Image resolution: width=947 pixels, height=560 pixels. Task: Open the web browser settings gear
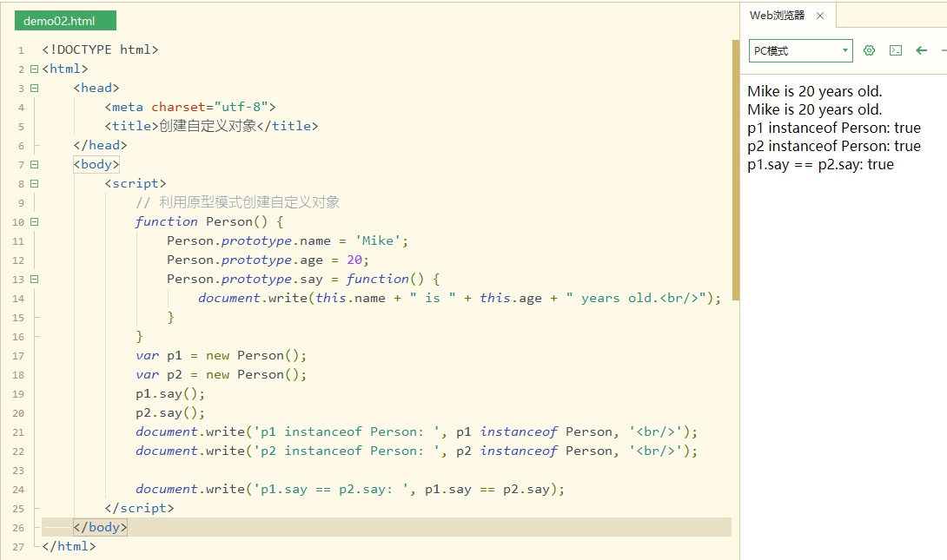pyautogui.click(x=869, y=50)
